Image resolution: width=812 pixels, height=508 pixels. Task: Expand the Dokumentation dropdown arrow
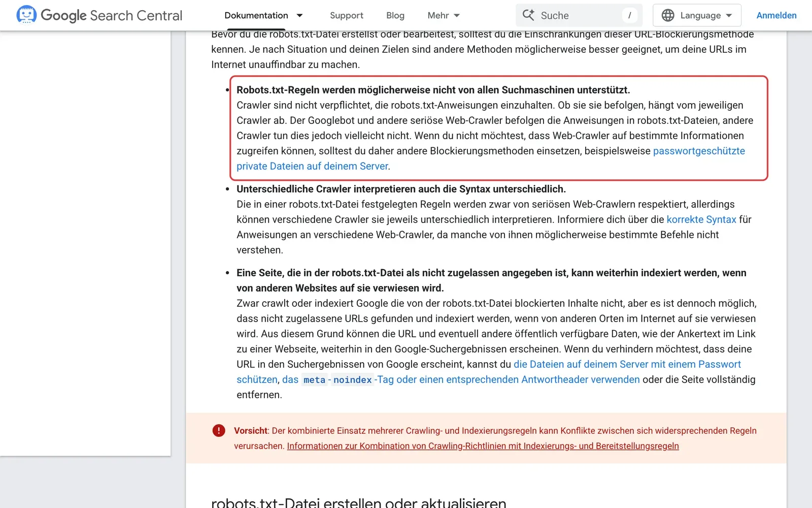(x=299, y=16)
